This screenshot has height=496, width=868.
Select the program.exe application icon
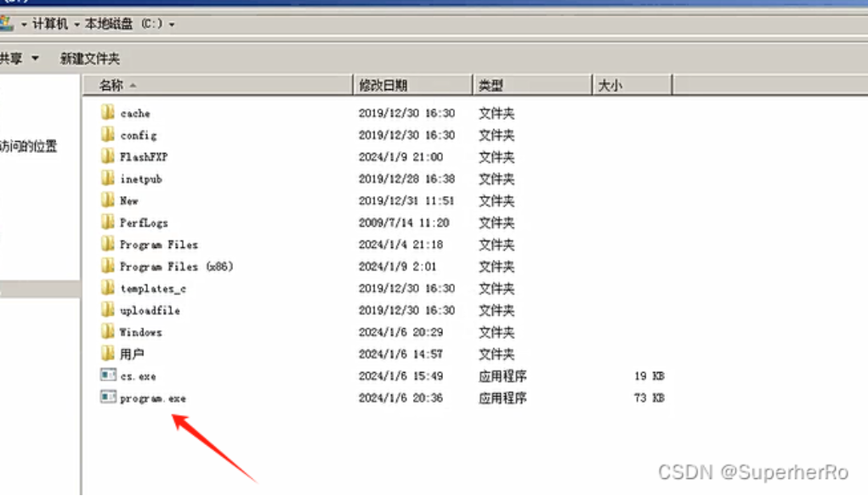(x=108, y=397)
